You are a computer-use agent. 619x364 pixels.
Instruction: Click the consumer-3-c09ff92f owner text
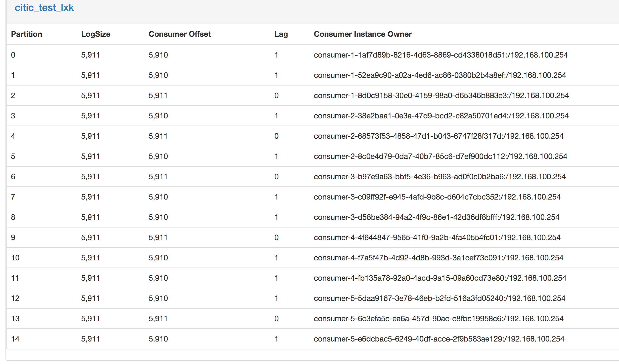pyautogui.click(x=437, y=197)
